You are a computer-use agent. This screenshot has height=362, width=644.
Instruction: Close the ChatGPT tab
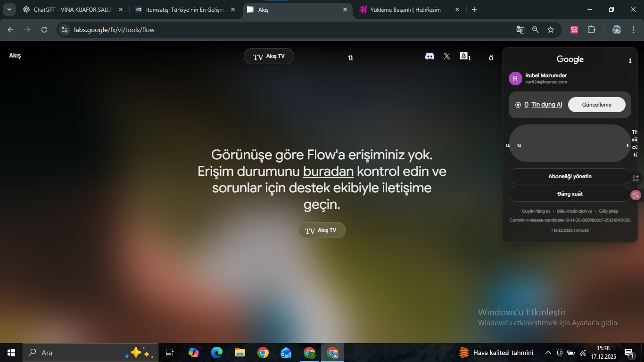(x=120, y=9)
